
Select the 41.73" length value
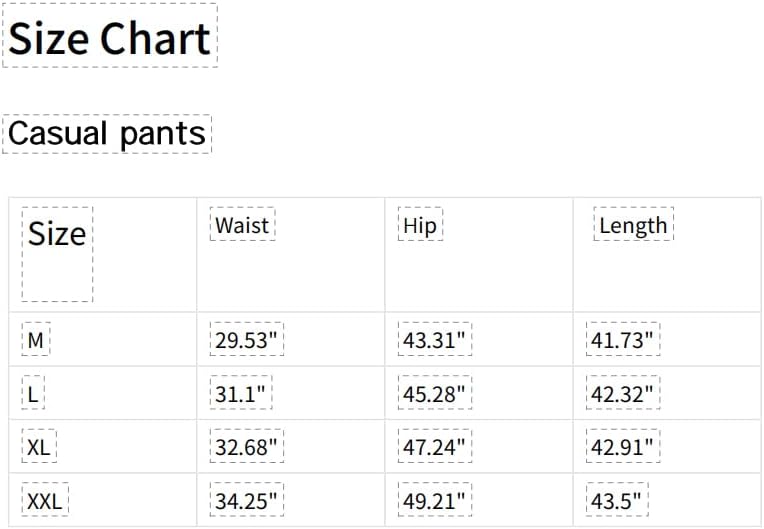(623, 339)
